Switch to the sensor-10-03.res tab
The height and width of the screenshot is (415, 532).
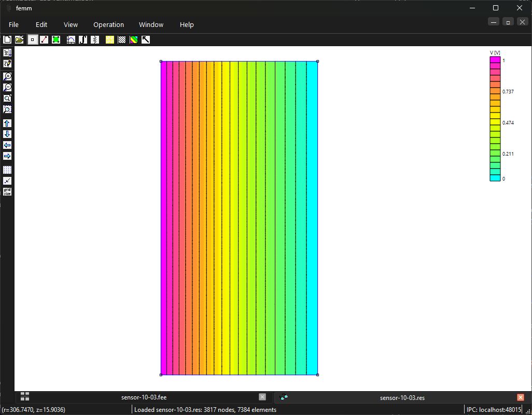[x=402, y=397]
